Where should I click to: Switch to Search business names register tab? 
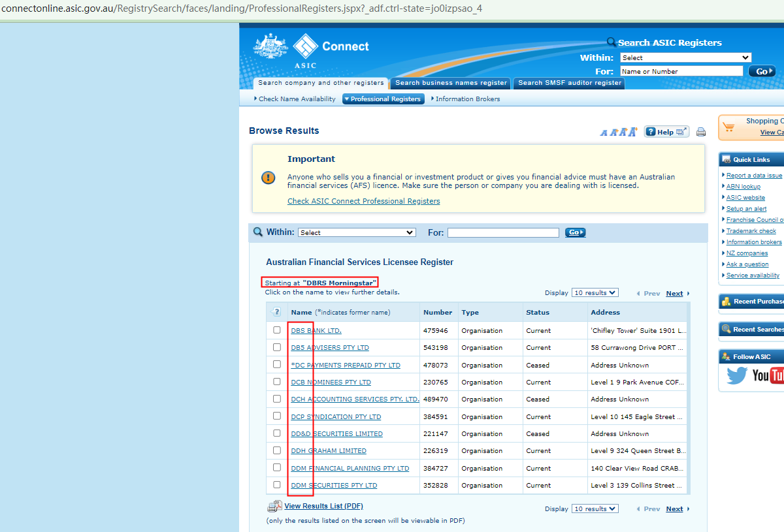click(451, 83)
